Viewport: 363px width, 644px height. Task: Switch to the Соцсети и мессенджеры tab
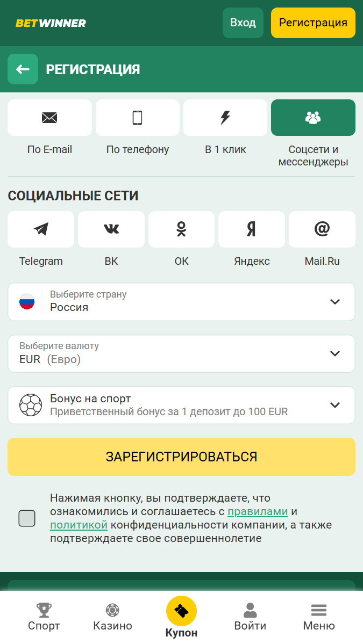point(313,118)
